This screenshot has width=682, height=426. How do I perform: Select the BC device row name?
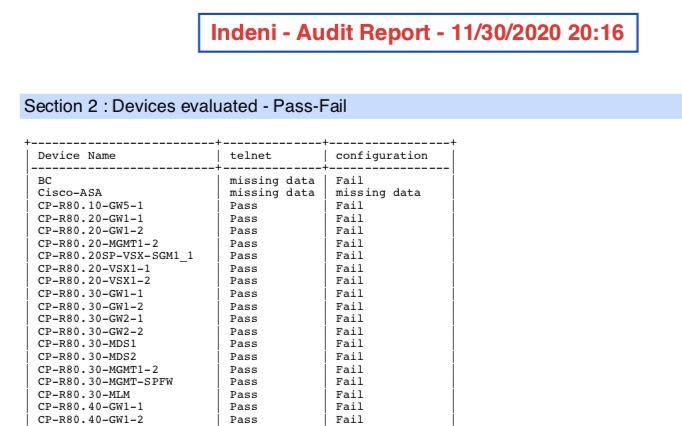tap(44, 180)
